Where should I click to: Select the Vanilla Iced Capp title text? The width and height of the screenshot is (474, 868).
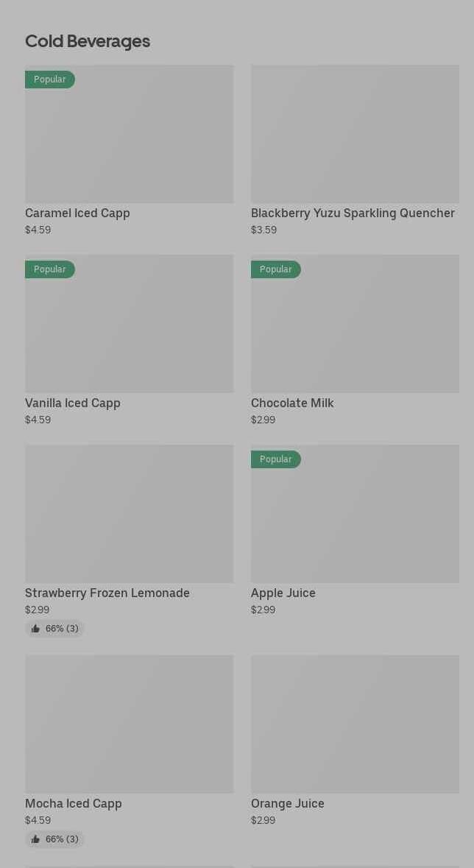coord(73,403)
